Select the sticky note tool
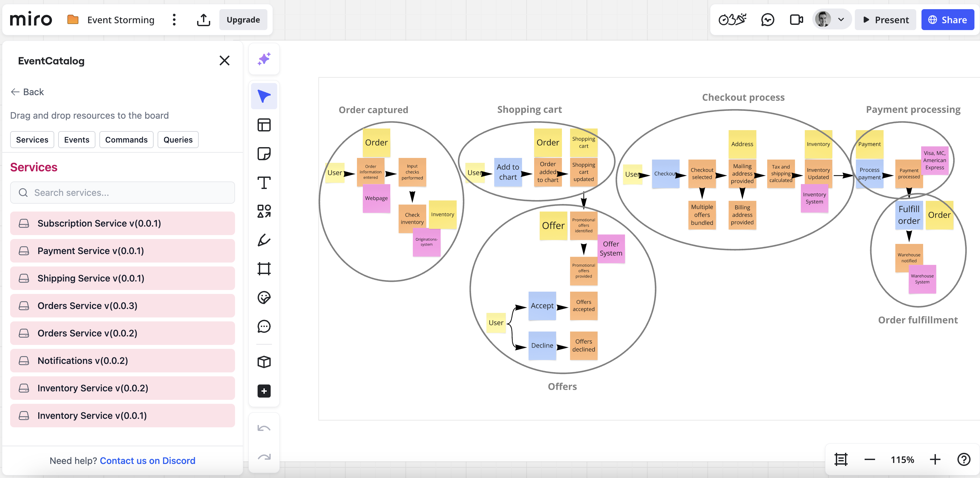The width and height of the screenshot is (980, 478). [x=264, y=154]
